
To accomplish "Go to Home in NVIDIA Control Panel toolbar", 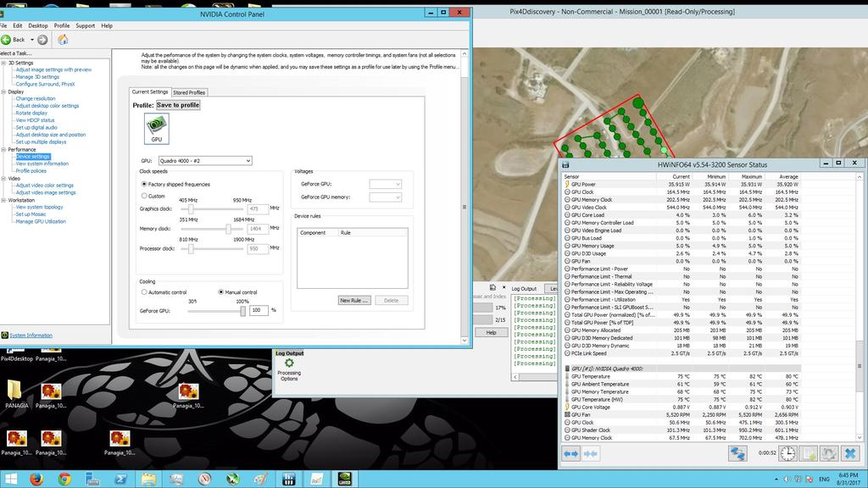I will click(x=63, y=39).
